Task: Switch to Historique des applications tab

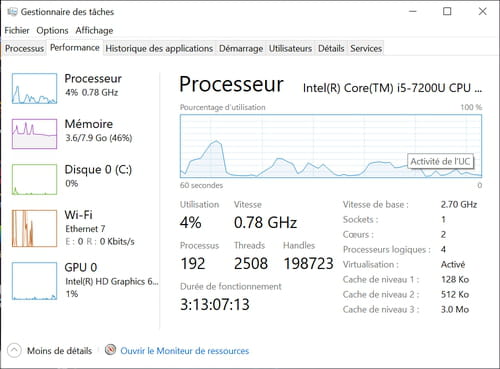Action: pos(159,48)
